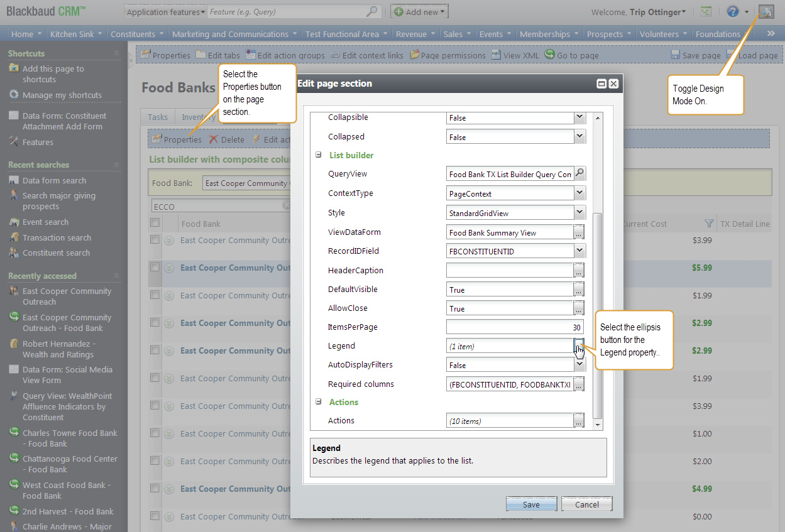Viewport: 785px width, 532px height.
Task: Collapse the Shortcuts sidebar section
Action: [x=116, y=53]
